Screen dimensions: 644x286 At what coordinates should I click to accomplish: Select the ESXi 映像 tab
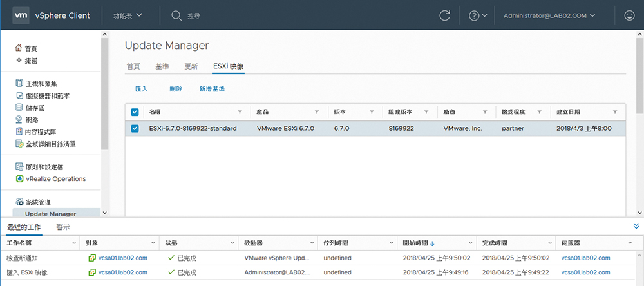(229, 66)
